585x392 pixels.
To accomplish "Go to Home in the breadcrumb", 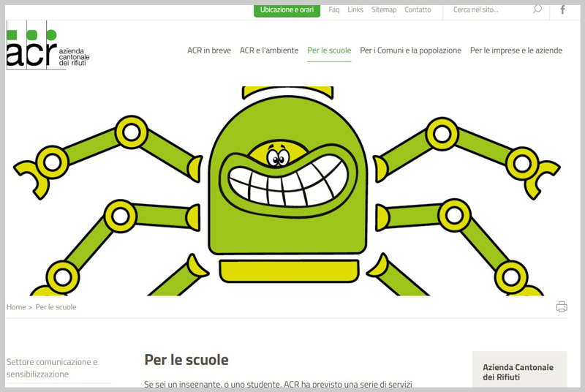I will tap(16, 307).
